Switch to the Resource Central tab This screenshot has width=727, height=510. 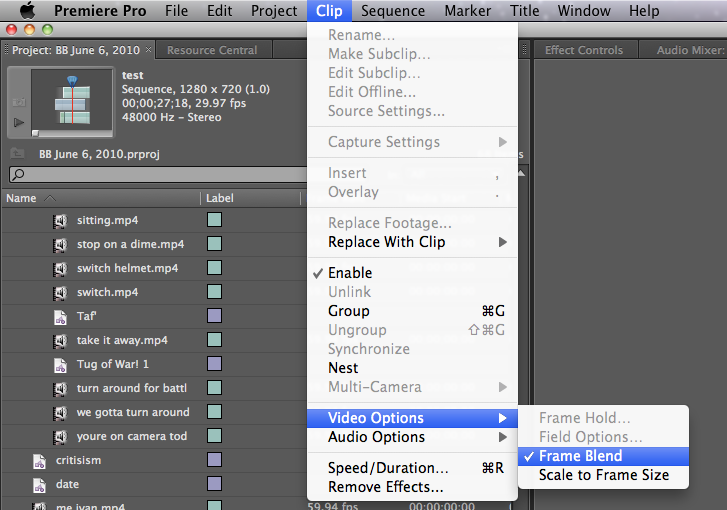[212, 50]
